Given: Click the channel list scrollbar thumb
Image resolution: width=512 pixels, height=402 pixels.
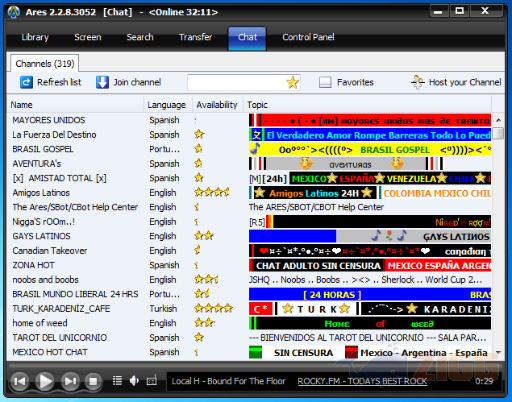Looking at the screenshot, I should pos(498,134).
